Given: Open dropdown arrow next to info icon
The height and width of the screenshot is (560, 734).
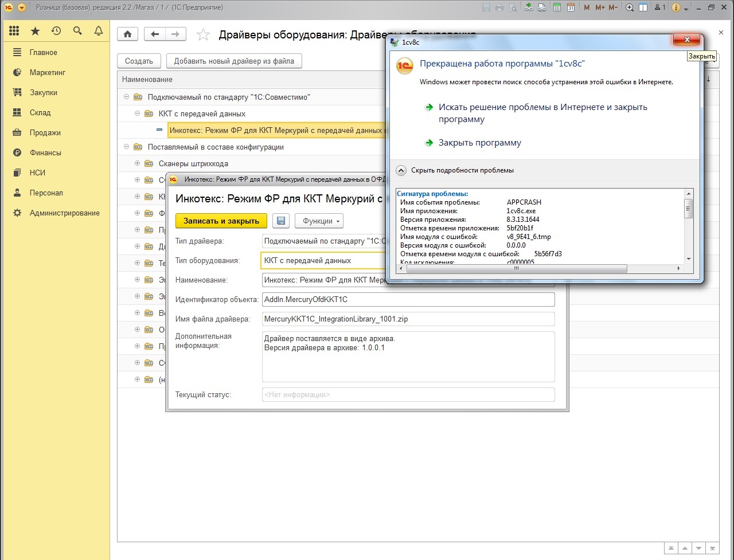Looking at the screenshot, I should pyautogui.click(x=686, y=8).
